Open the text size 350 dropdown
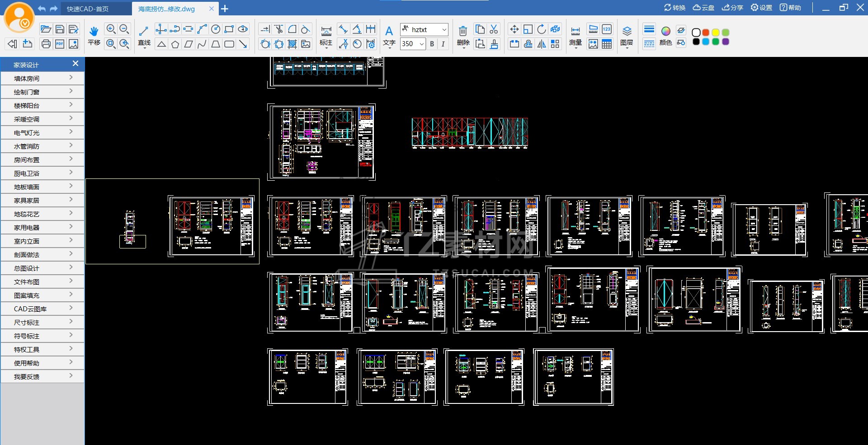Viewport: 868px width, 445px height. point(421,44)
